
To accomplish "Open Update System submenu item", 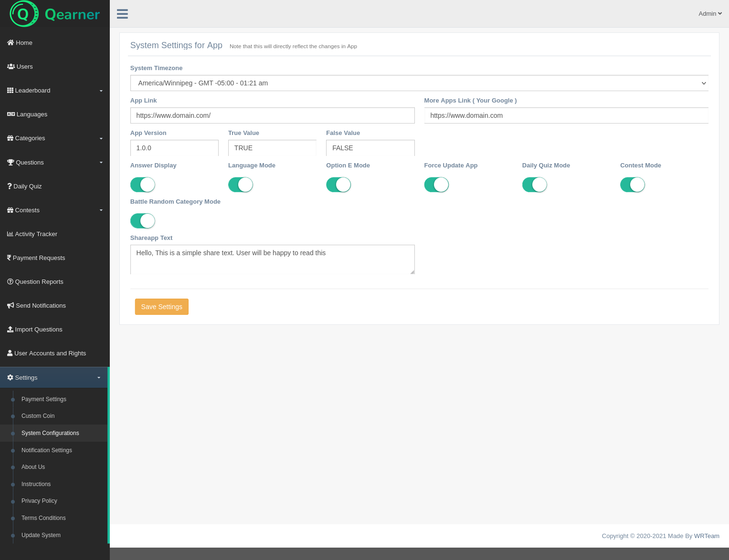I will click(41, 535).
